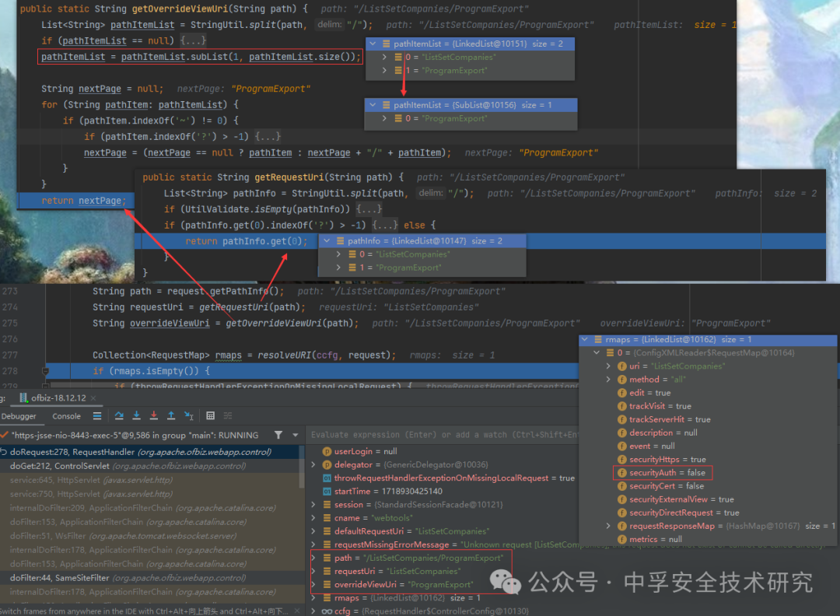Click the Step Out icon
This screenshot has height=616, width=840.
click(x=171, y=415)
